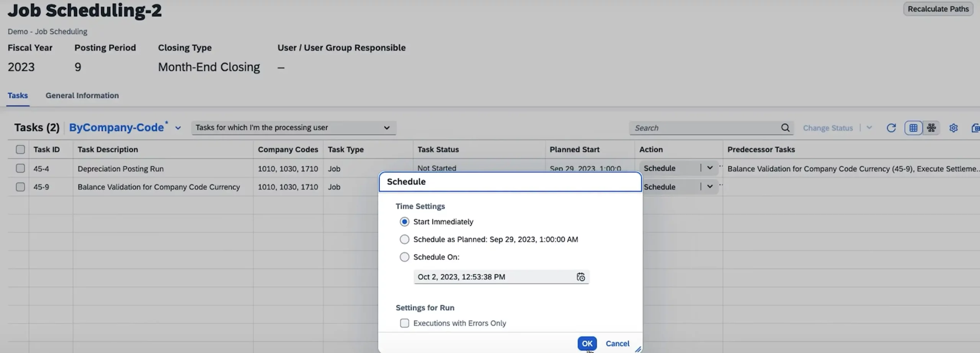Click Change Status button

[x=828, y=128]
